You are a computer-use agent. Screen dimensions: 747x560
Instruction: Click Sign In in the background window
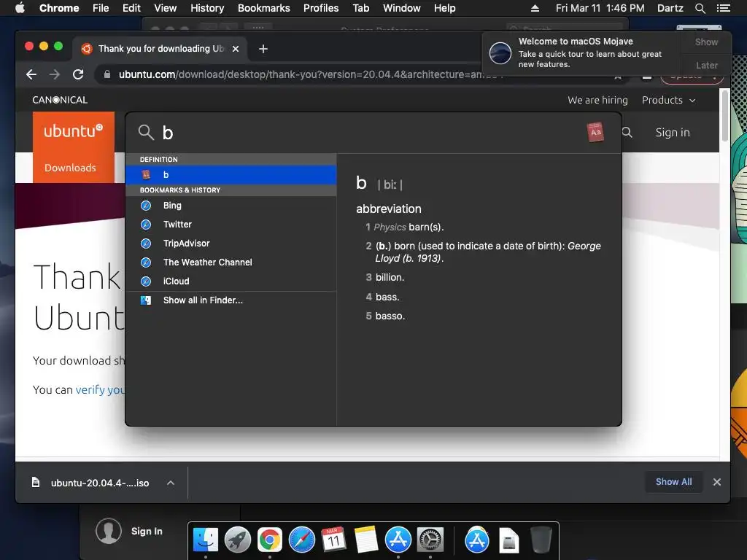tap(147, 532)
